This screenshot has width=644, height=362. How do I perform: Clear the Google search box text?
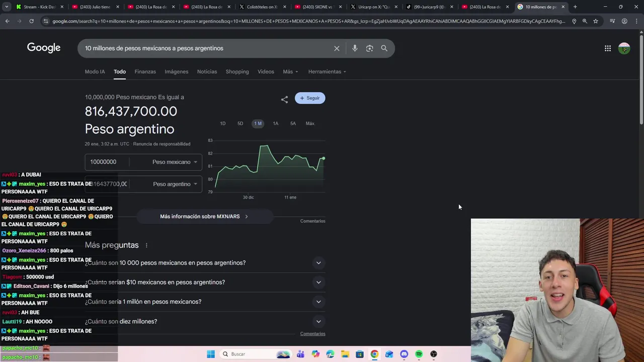[x=337, y=48]
